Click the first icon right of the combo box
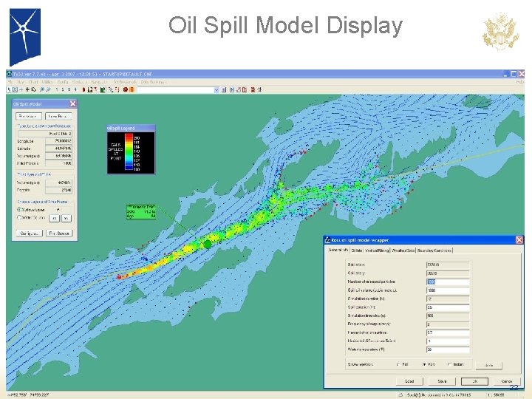532x399 pixels. pyautogui.click(x=224, y=89)
